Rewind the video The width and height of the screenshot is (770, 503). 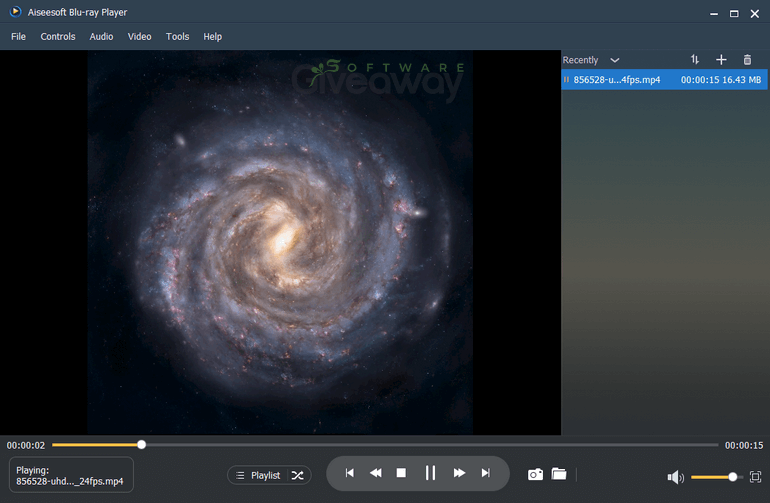pyautogui.click(x=376, y=473)
